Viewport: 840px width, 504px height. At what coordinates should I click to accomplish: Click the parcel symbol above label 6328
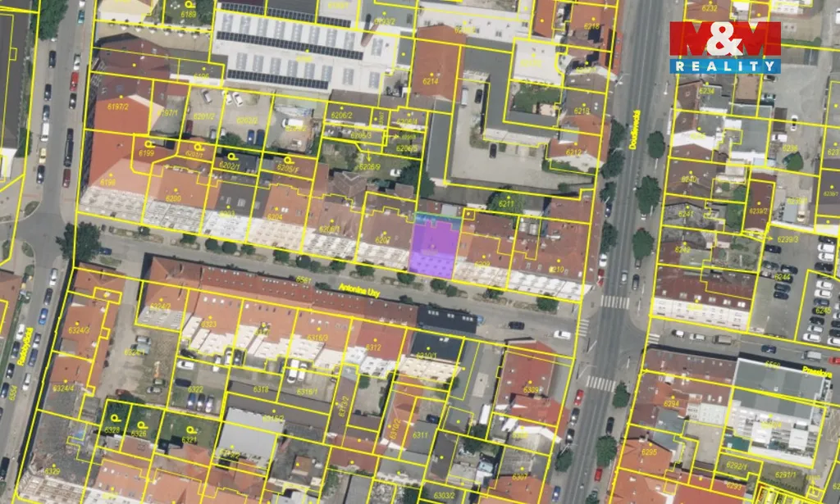point(112,420)
